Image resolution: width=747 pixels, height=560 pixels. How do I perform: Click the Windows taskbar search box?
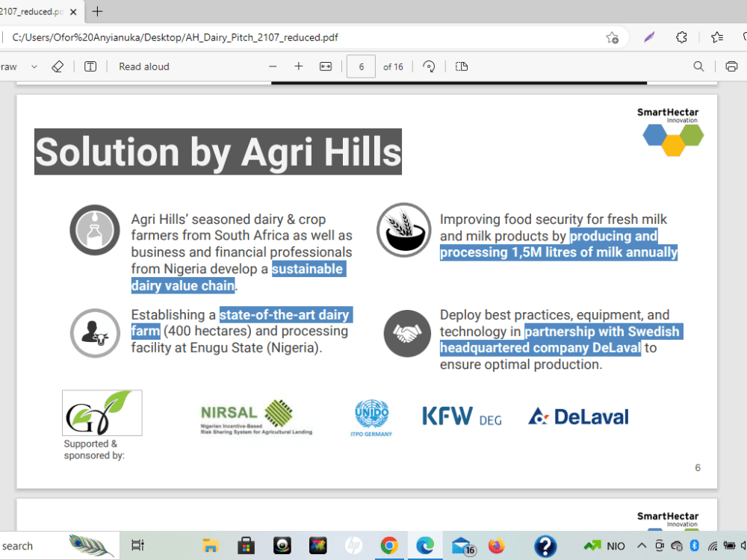pyautogui.click(x=60, y=546)
